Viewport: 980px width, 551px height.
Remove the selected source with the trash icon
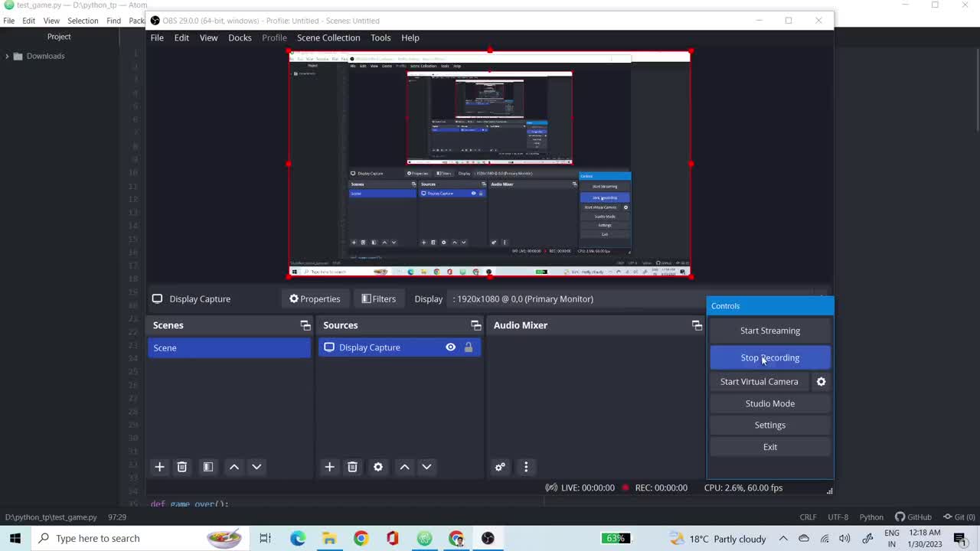click(352, 467)
